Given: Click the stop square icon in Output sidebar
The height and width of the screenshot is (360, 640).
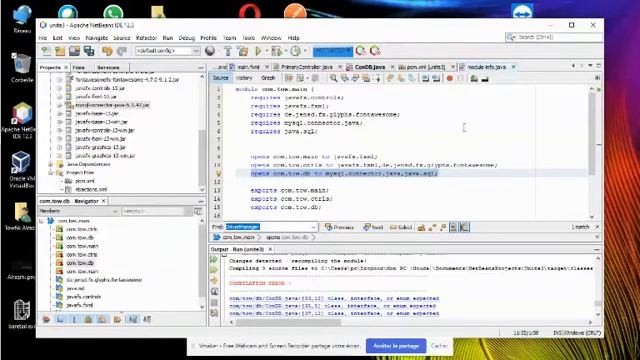Looking at the screenshot, I should tap(214, 302).
